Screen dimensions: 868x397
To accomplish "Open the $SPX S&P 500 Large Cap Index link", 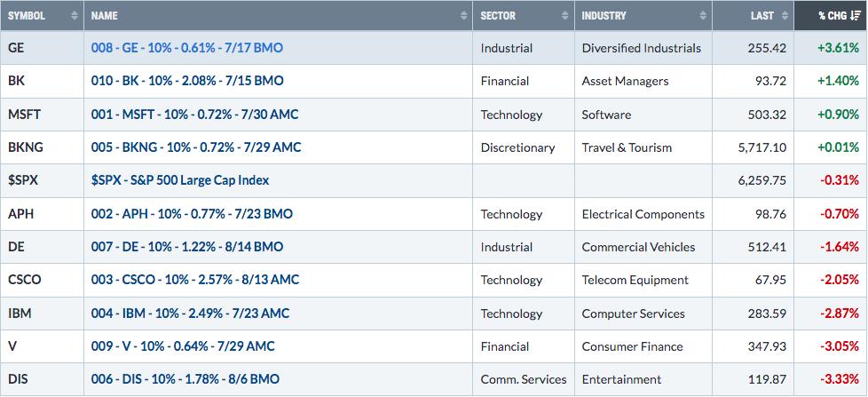I will (180, 180).
